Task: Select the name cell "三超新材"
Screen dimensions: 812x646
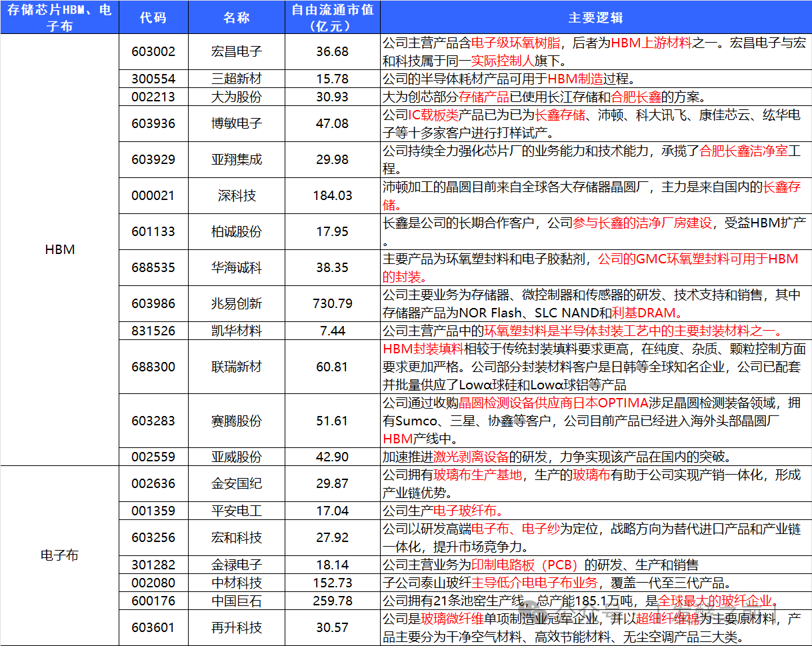Action: click(237, 79)
